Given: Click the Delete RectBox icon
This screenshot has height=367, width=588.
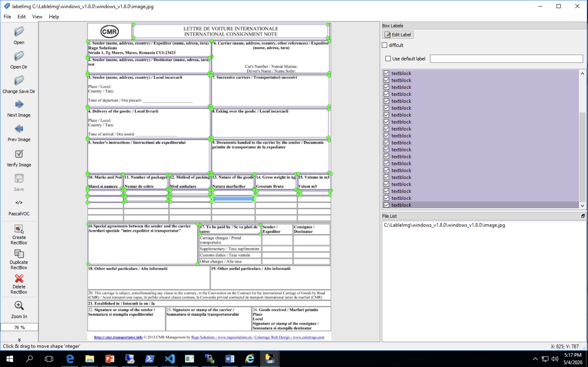Looking at the screenshot, I should pos(19,279).
